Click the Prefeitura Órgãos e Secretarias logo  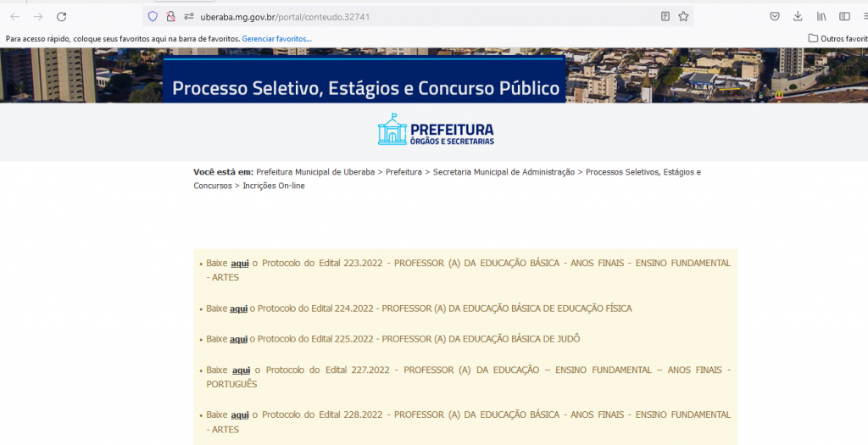435,131
